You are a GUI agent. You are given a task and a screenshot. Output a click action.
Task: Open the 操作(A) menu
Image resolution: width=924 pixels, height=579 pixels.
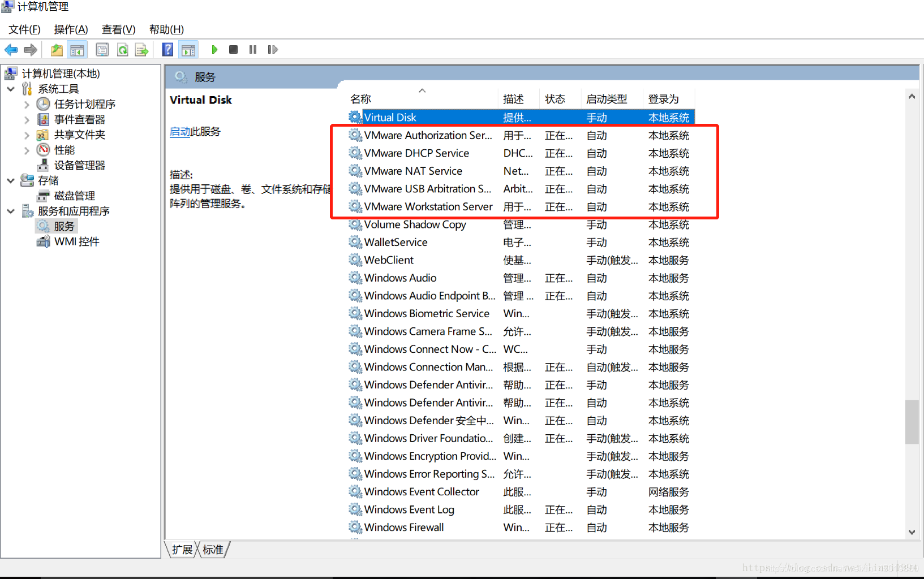71,29
